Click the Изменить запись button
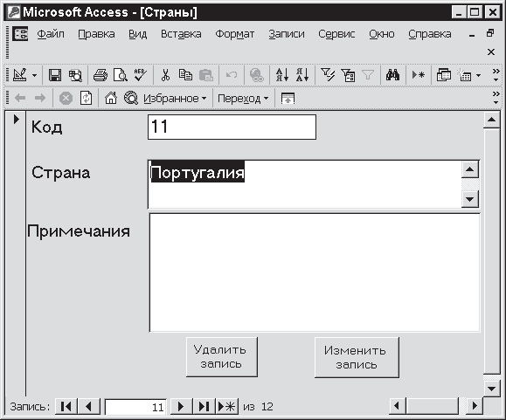The width and height of the screenshot is (506, 420). (357, 357)
